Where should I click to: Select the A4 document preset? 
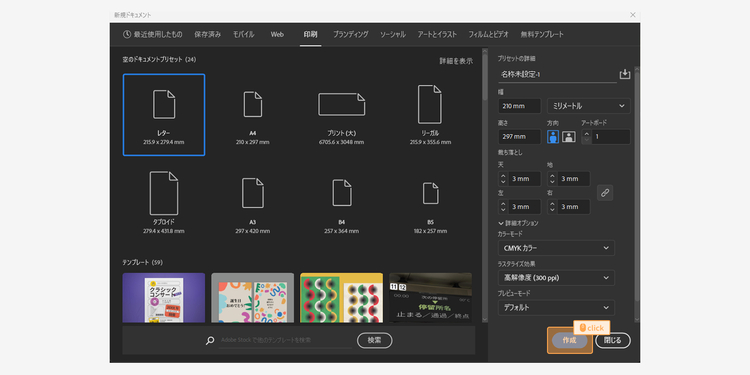pyautogui.click(x=253, y=115)
